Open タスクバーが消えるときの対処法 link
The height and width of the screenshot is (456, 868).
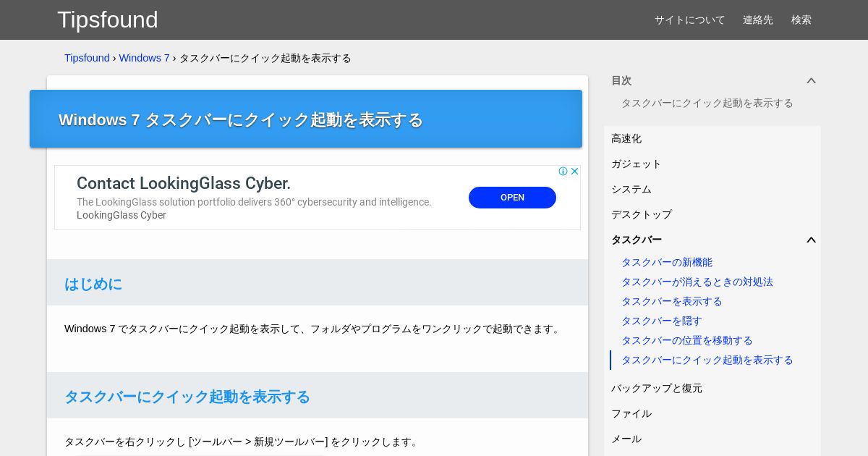pos(697,282)
